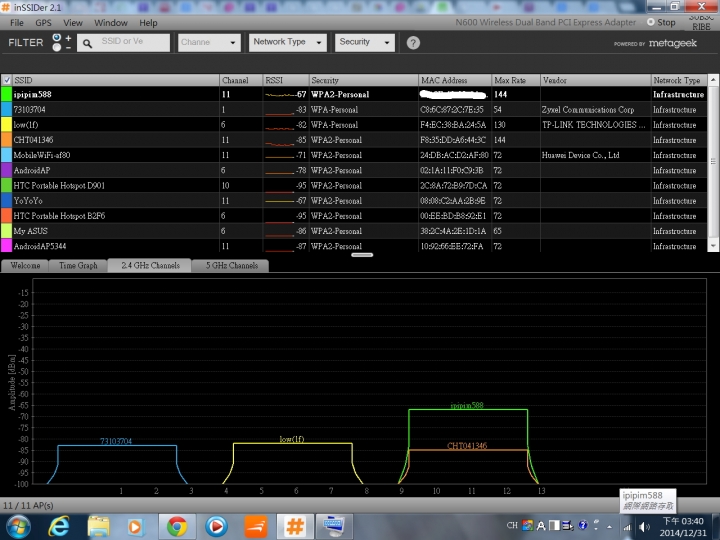The height and width of the screenshot is (540, 720).
Task: Select the YoYoYo network row
Action: tap(354, 200)
